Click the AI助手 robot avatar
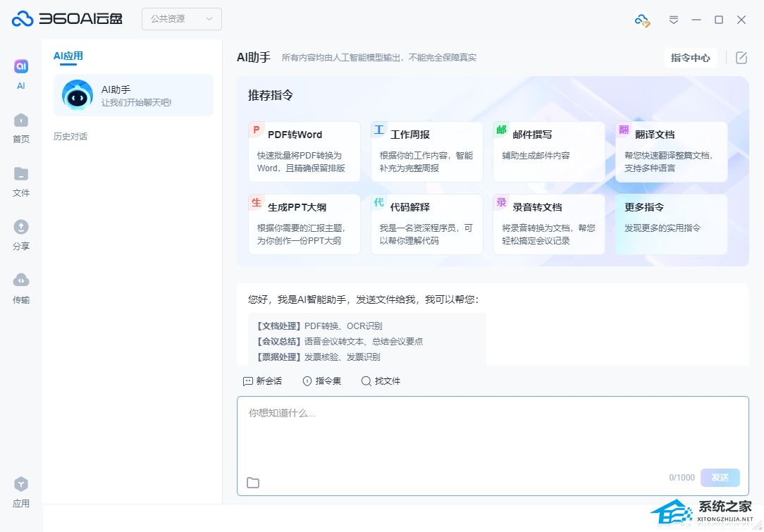 tap(78, 95)
